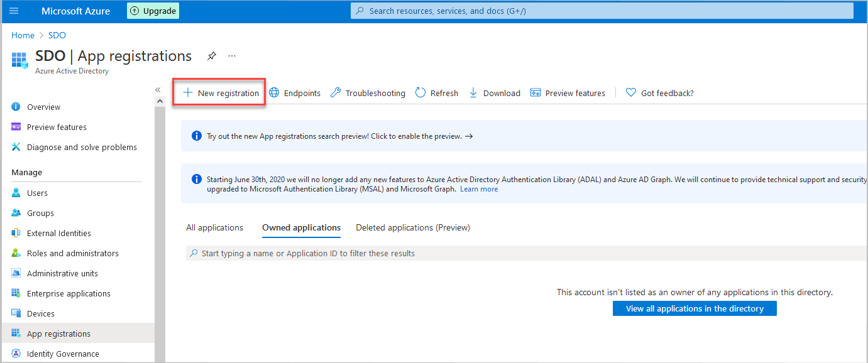The height and width of the screenshot is (363, 868).
Task: Click the Groups people icon
Action: [x=16, y=213]
